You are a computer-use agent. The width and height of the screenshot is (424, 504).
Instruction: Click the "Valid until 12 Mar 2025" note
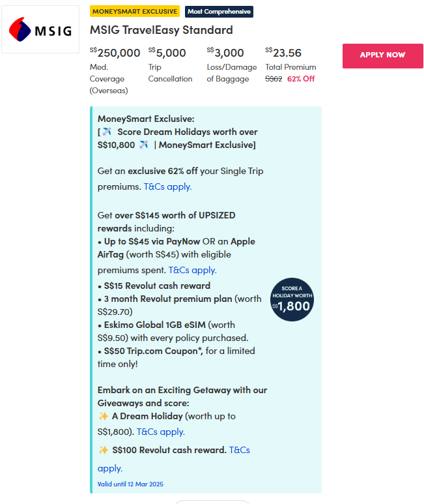[x=130, y=484]
